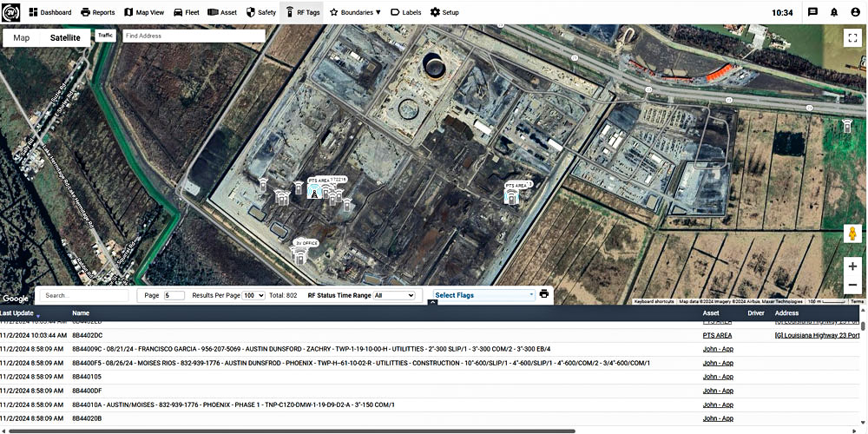Open Keyboard shortcuts on the map
Image resolution: width=868 pixels, height=434 pixels.
[x=654, y=302]
